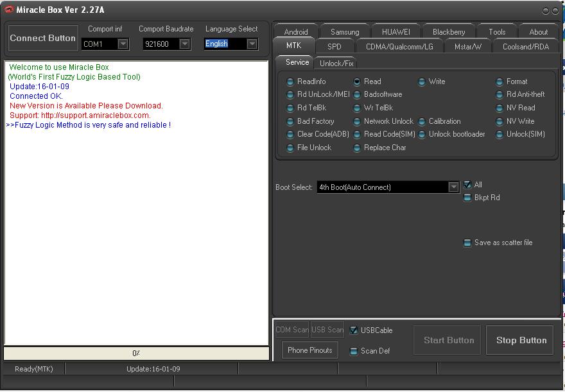Viewport: 565px width, 392px height.
Task: Open the Language Select dropdown arrow
Action: [252, 44]
